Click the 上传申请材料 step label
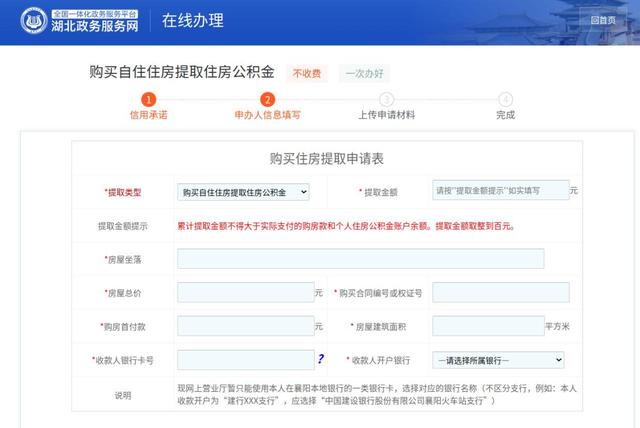Screen dimensions: 640x428 [x=387, y=115]
